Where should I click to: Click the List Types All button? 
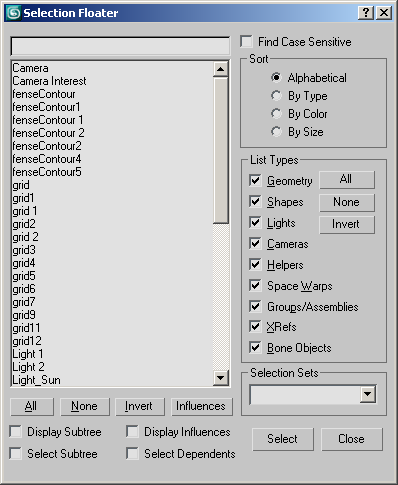pyautogui.click(x=347, y=180)
